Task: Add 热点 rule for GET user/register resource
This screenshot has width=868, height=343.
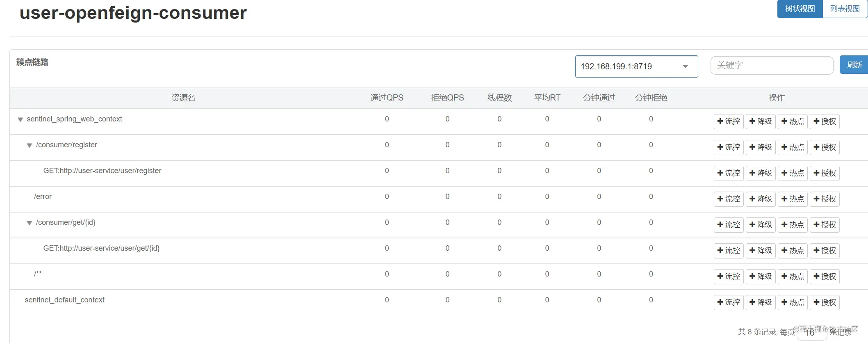Action: pyautogui.click(x=793, y=173)
